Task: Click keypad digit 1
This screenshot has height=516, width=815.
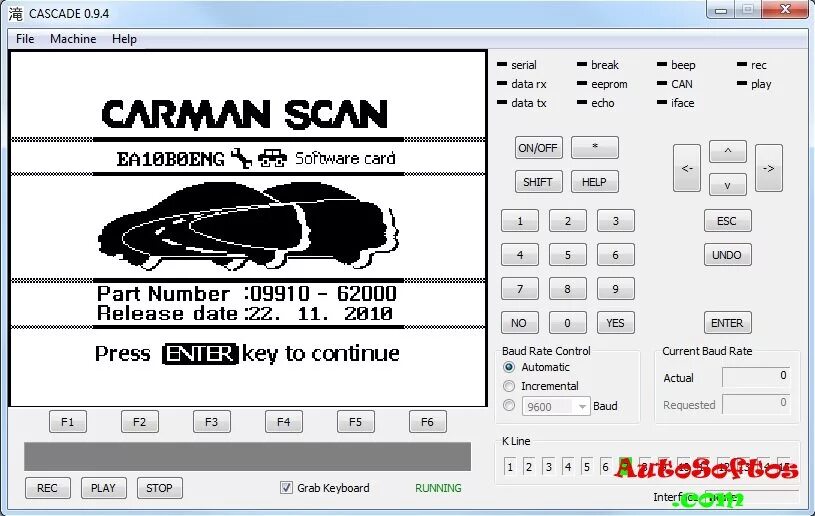Action: 520,221
